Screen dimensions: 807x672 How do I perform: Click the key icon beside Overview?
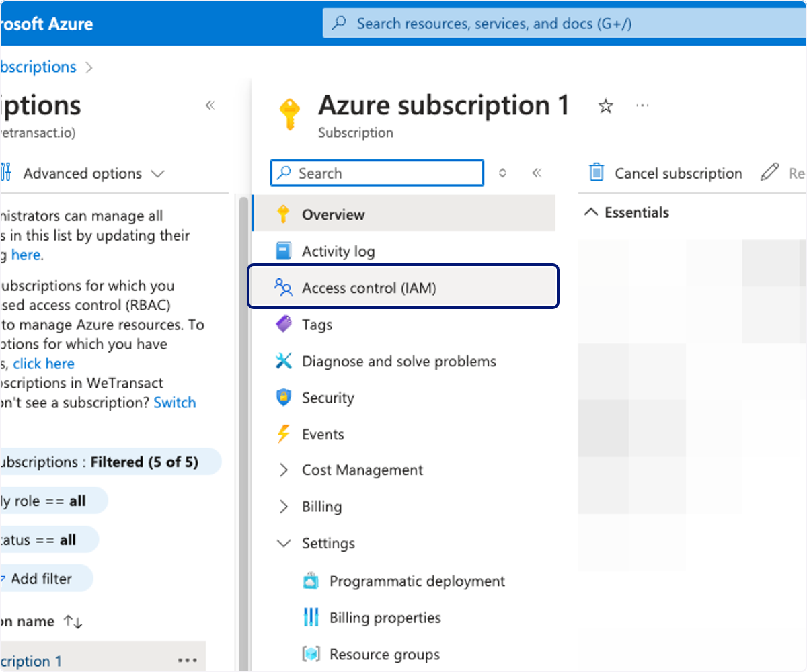point(283,214)
